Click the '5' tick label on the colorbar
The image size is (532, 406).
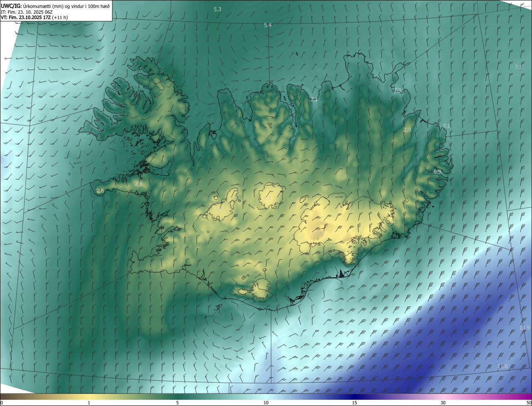pyautogui.click(x=177, y=403)
